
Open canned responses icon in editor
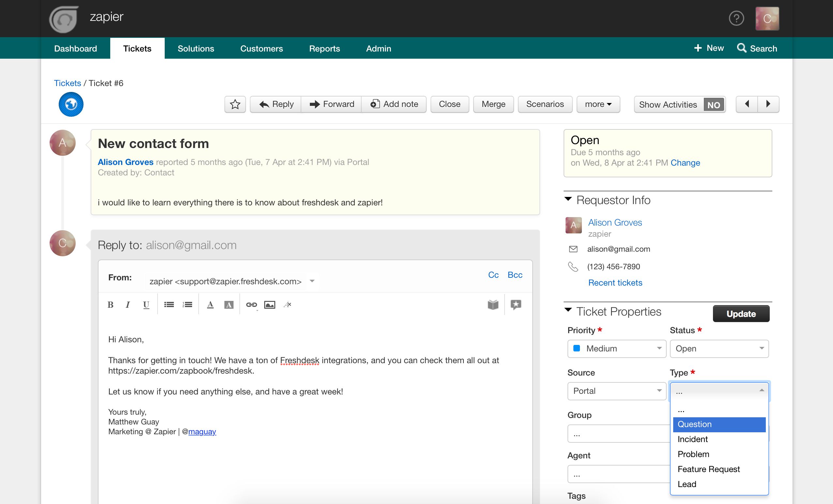click(516, 305)
